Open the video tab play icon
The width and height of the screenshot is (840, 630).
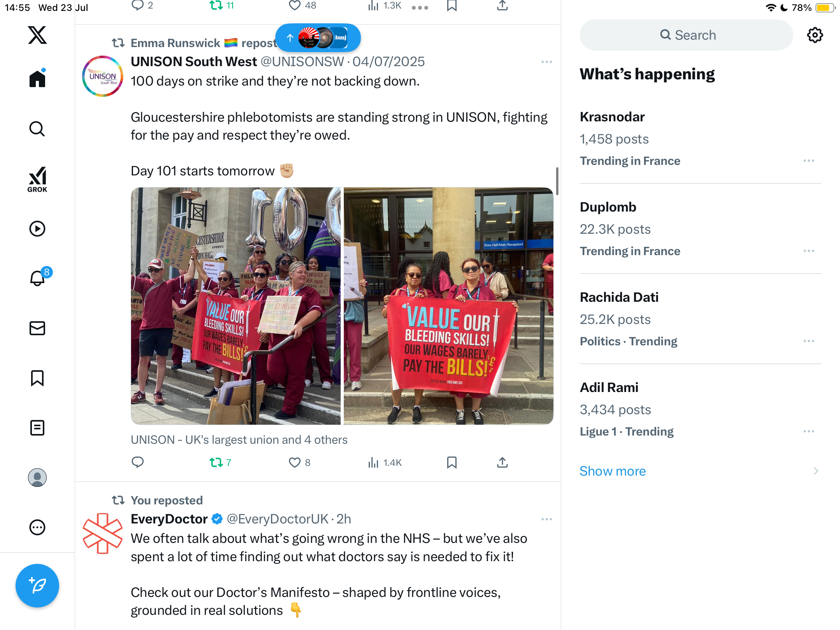[37, 229]
